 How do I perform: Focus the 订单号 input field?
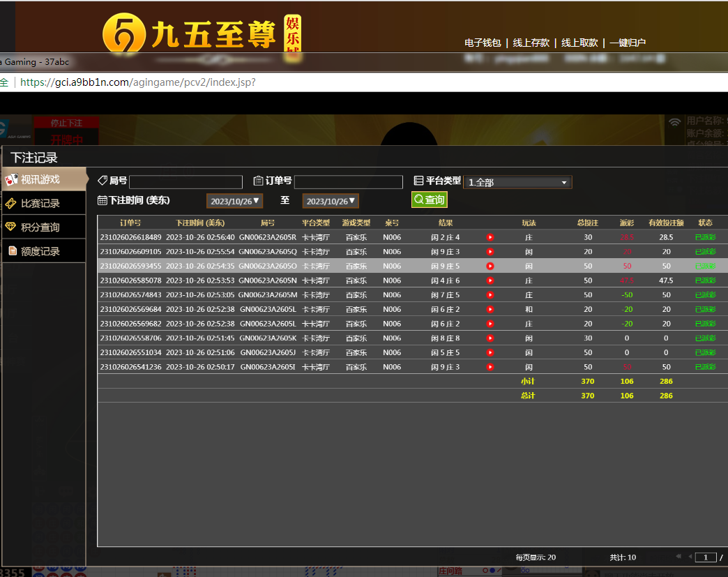(349, 181)
